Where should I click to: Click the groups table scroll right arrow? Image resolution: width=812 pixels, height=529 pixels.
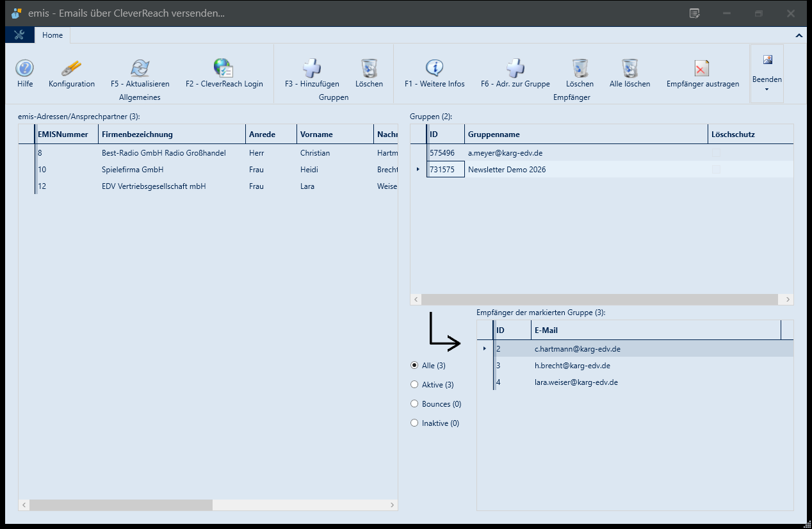tap(788, 300)
